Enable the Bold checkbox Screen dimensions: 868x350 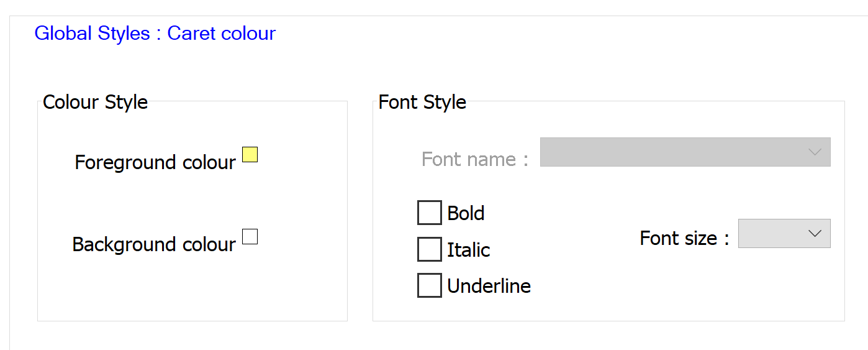pos(430,213)
